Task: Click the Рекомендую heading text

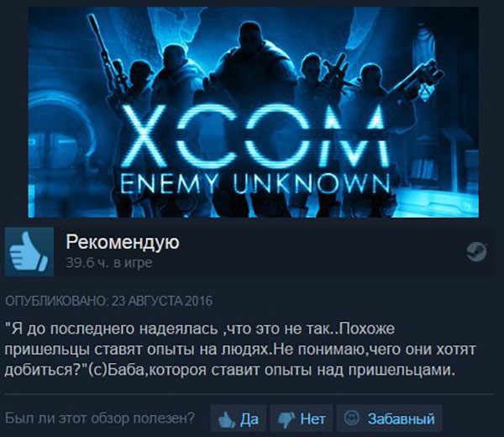Action: coord(123,243)
